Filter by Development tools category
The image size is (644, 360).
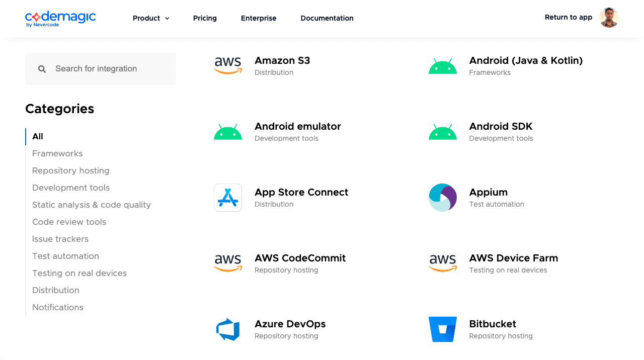[x=71, y=188]
